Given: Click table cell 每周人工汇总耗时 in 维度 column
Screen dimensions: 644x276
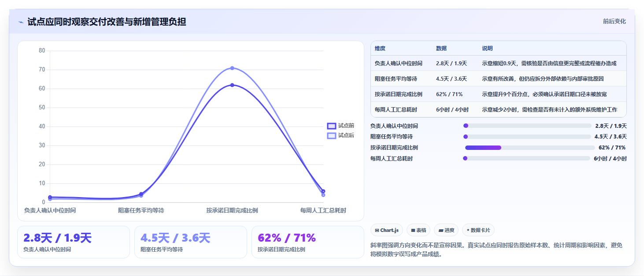Looking at the screenshot, I should tap(396, 110).
